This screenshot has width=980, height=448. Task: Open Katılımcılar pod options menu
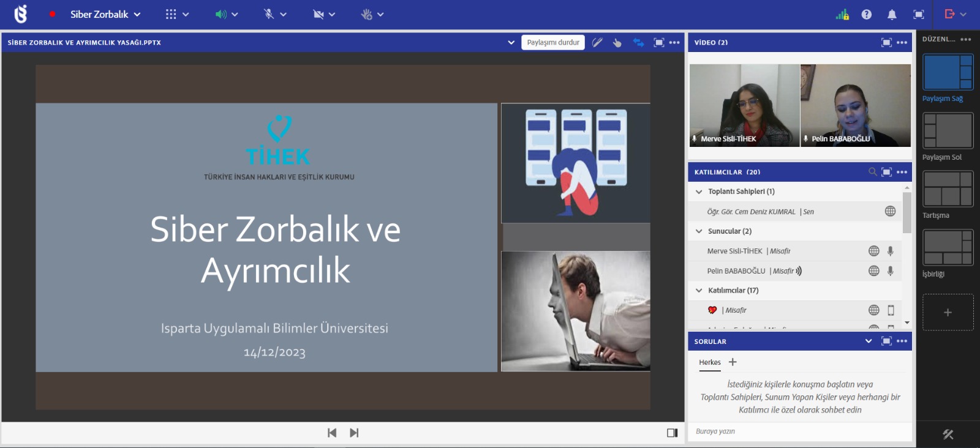point(902,172)
